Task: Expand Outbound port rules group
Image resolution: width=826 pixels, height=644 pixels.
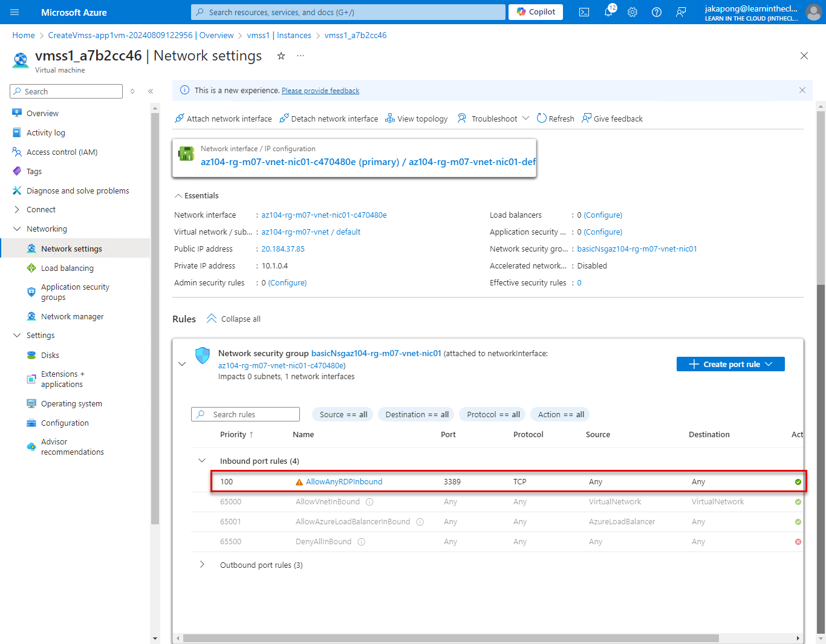Action: tap(202, 565)
